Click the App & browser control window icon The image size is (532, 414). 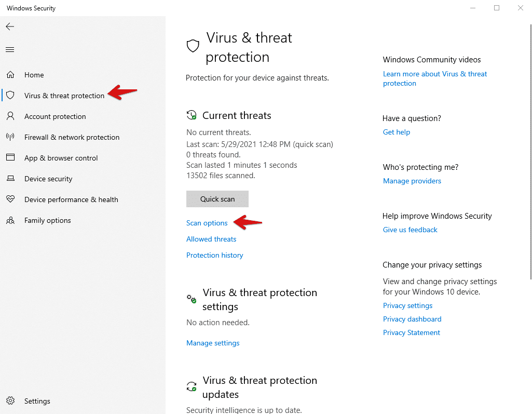click(10, 157)
